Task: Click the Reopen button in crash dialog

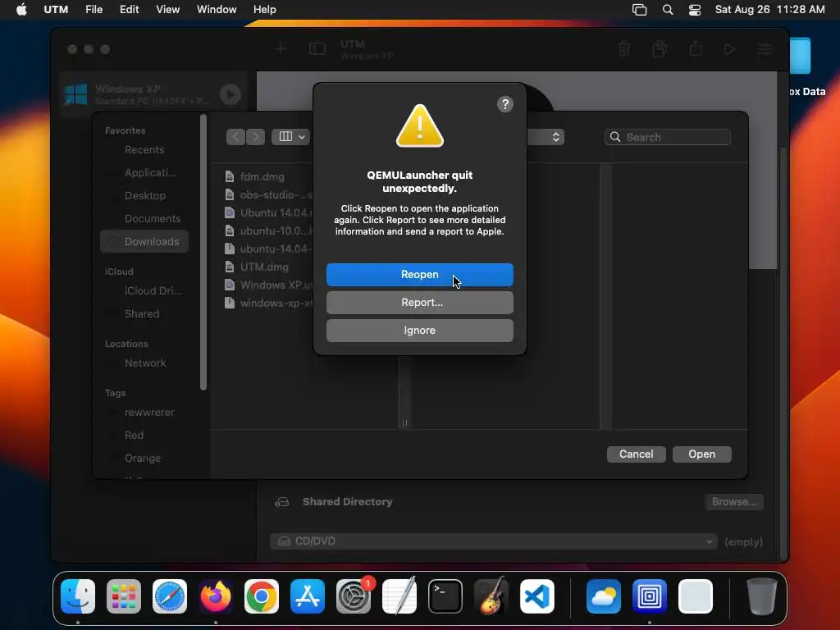Action: pyautogui.click(x=419, y=274)
